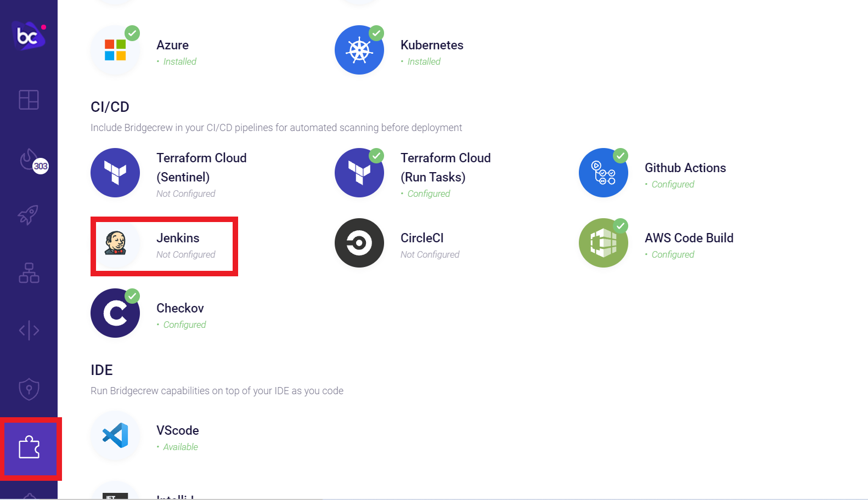The image size is (868, 500).
Task: Open Terraform Cloud (Sentinel) integration
Action: pos(201,167)
